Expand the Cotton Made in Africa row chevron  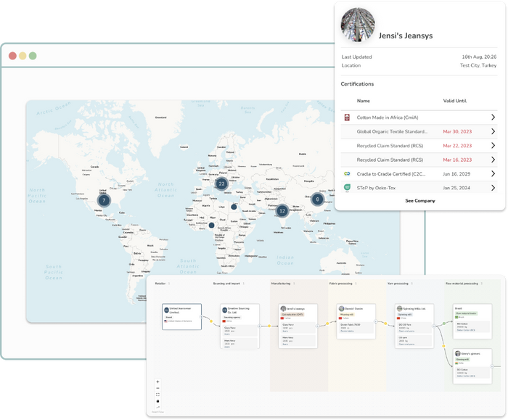click(x=493, y=118)
